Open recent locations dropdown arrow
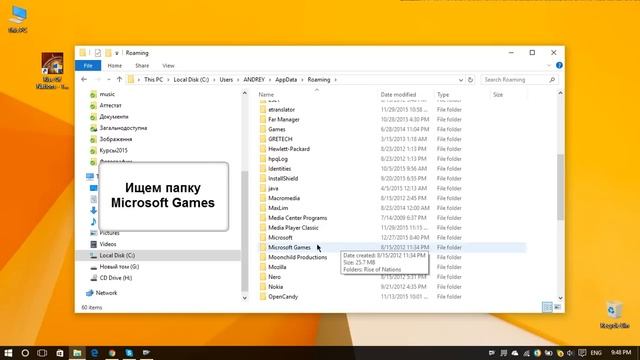The width and height of the screenshot is (640, 360). tap(109, 80)
